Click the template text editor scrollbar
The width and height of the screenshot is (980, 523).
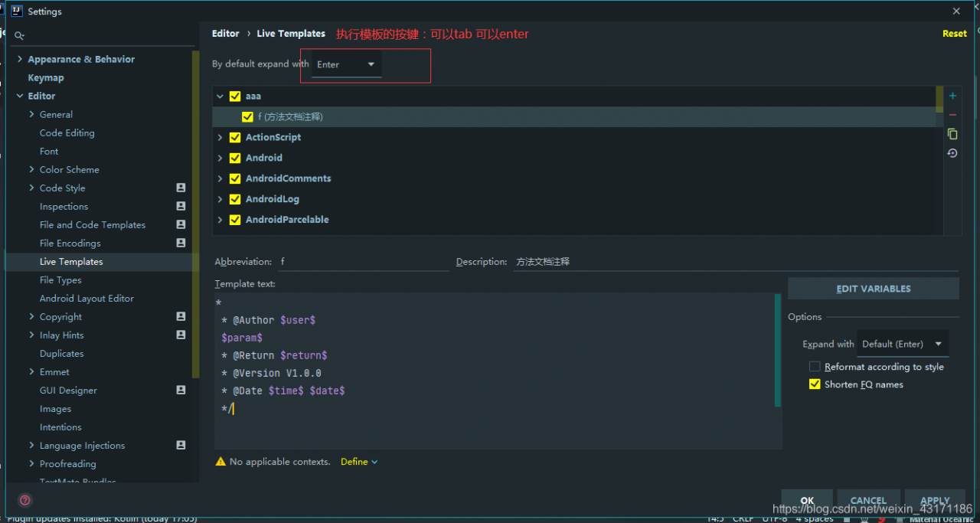point(778,351)
